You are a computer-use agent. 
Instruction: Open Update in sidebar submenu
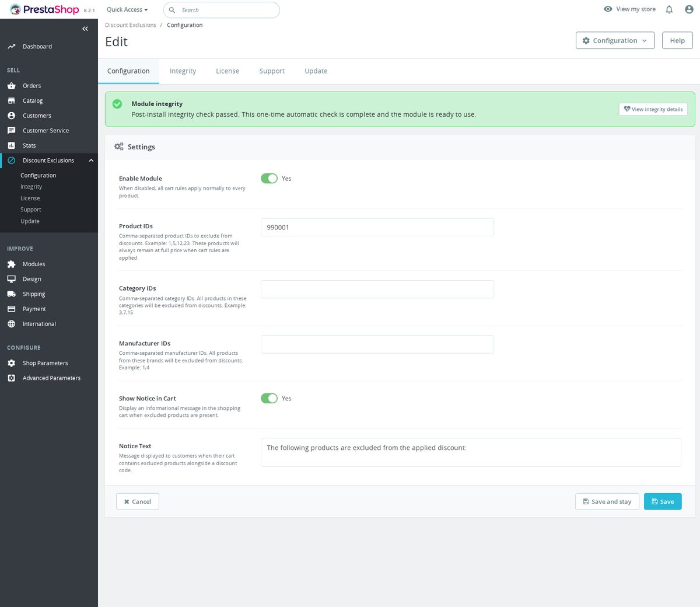click(x=30, y=221)
